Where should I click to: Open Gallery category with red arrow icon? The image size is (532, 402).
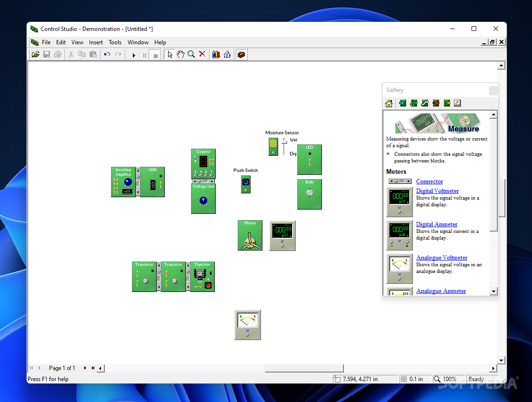pyautogui.click(x=436, y=103)
